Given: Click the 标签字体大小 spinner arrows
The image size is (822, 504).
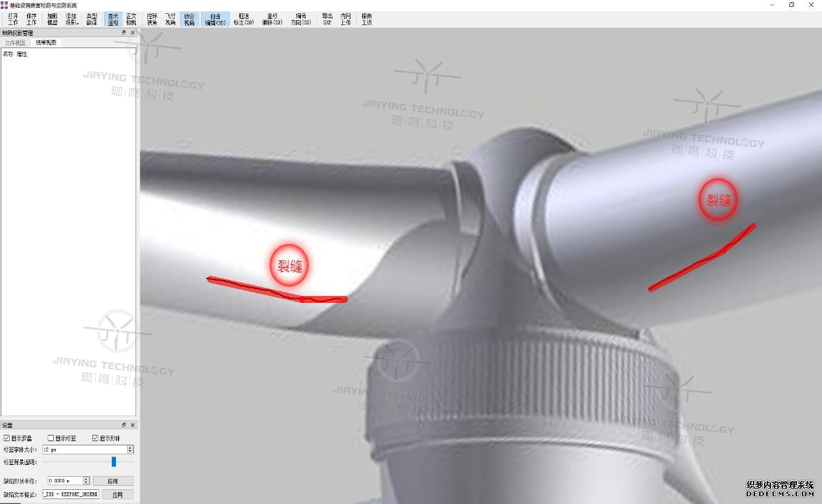Looking at the screenshot, I should point(130,450).
